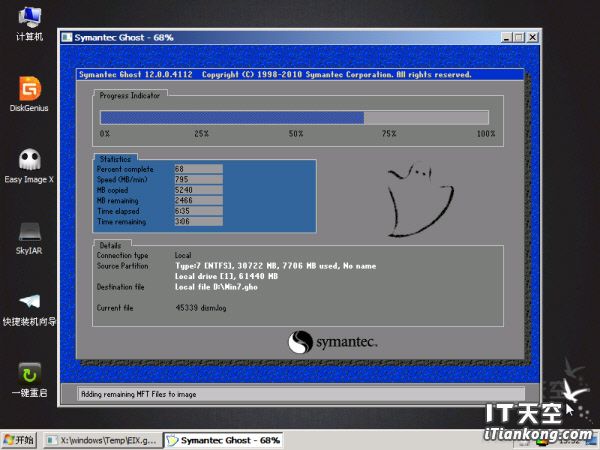Click the Symantec Ghost 12.0.0.4112 copyright header
The width and height of the screenshot is (600, 450).
(x=275, y=75)
